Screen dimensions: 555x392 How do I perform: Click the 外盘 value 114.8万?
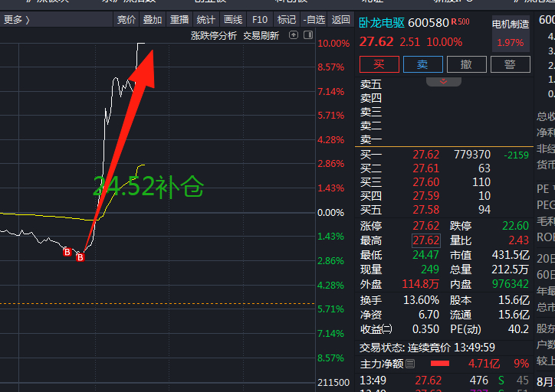(421, 284)
